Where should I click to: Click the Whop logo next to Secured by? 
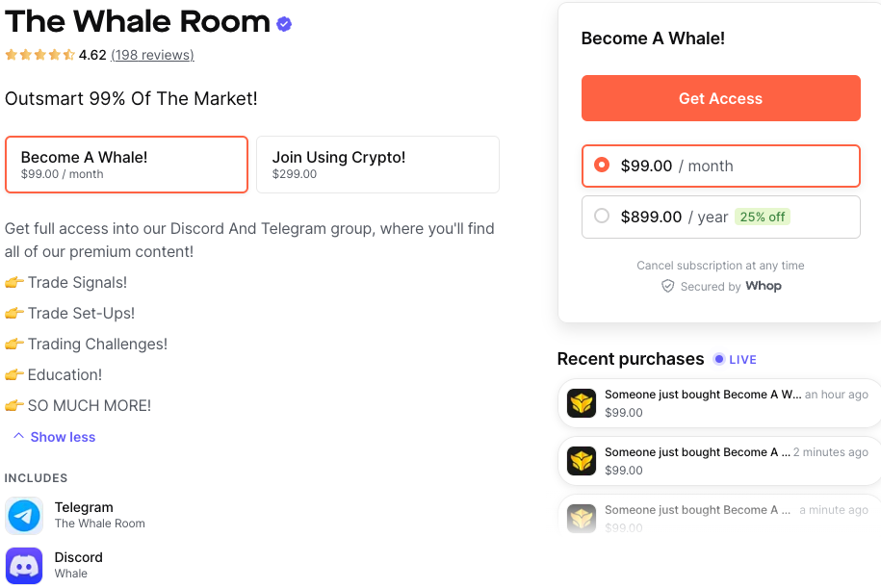764,286
